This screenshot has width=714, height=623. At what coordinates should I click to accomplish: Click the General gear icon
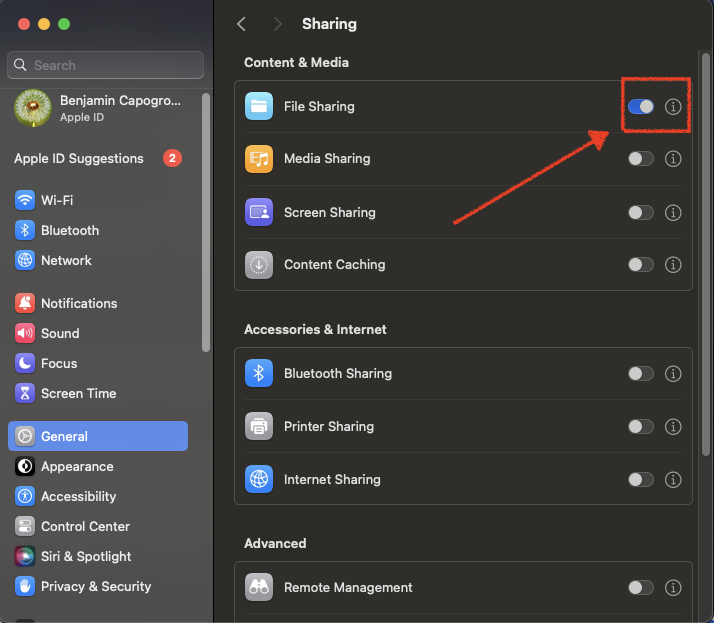(25, 436)
